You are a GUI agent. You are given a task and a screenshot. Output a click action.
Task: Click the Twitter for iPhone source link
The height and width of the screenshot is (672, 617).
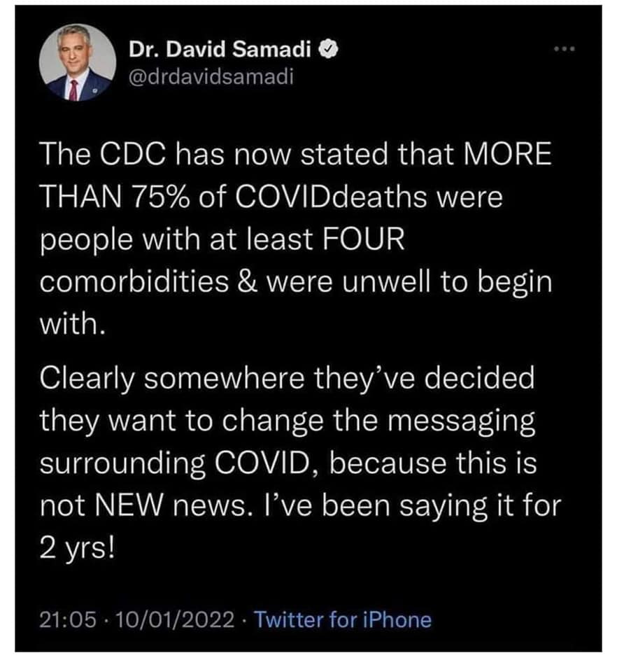(342, 619)
